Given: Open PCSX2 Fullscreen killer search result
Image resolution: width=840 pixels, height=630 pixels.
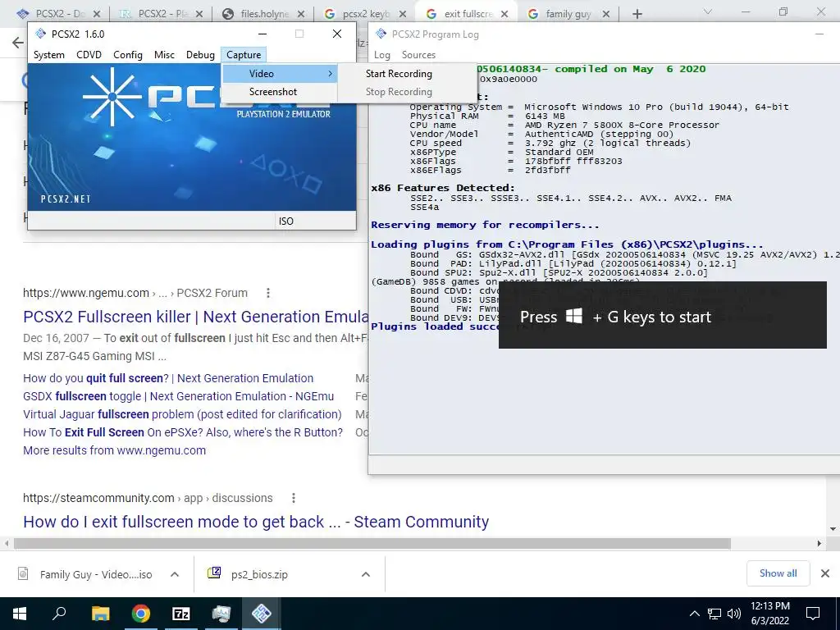Looking at the screenshot, I should tap(195, 317).
